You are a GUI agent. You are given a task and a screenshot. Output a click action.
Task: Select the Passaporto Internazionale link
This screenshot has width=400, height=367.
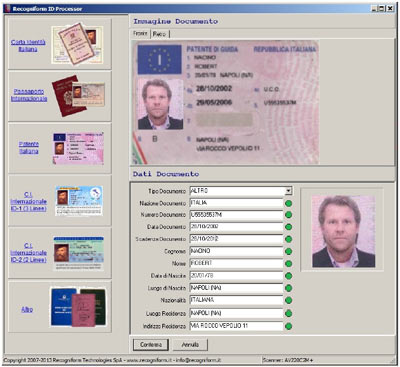pyautogui.click(x=29, y=95)
